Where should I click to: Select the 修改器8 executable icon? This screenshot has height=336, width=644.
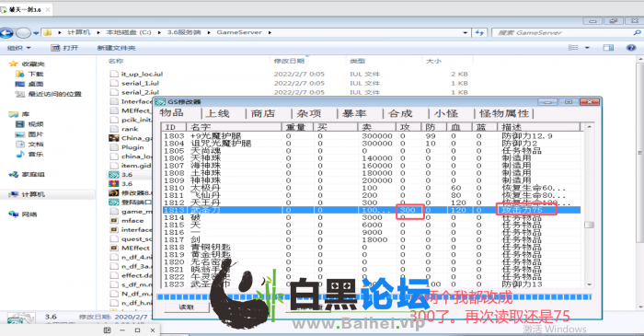click(x=114, y=192)
